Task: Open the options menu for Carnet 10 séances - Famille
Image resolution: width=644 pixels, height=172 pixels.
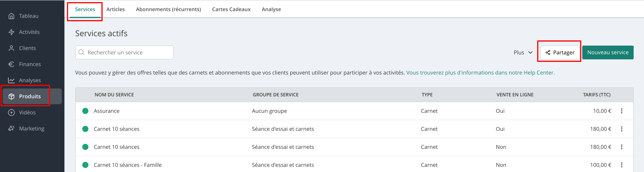Action: [x=622, y=165]
